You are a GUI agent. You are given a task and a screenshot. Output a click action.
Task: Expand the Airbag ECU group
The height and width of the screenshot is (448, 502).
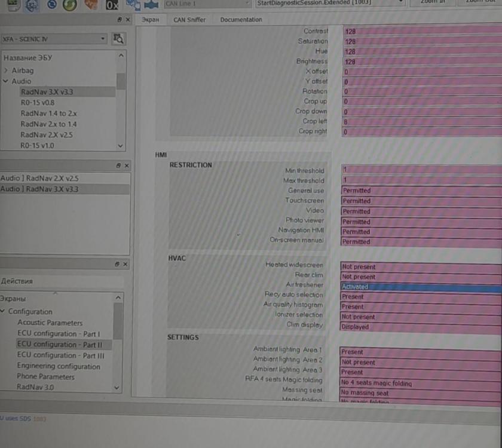point(6,70)
